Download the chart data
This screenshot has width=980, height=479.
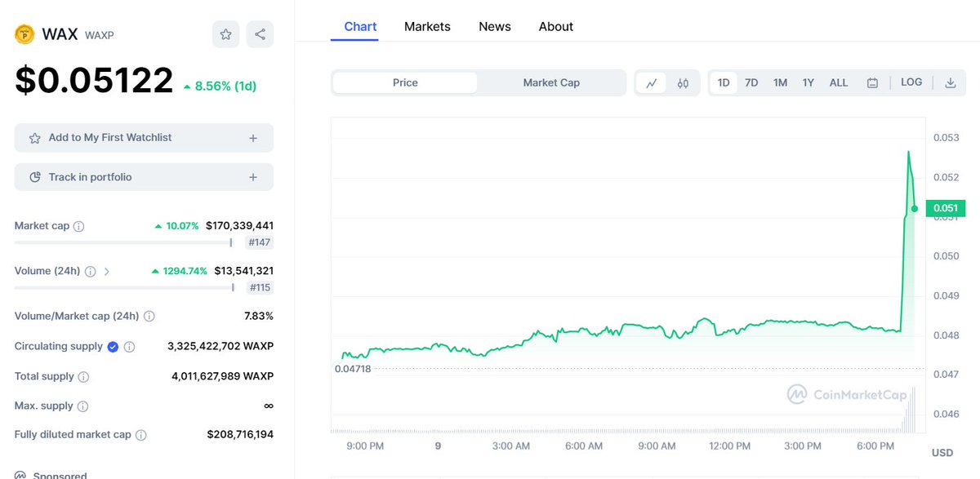tap(950, 82)
